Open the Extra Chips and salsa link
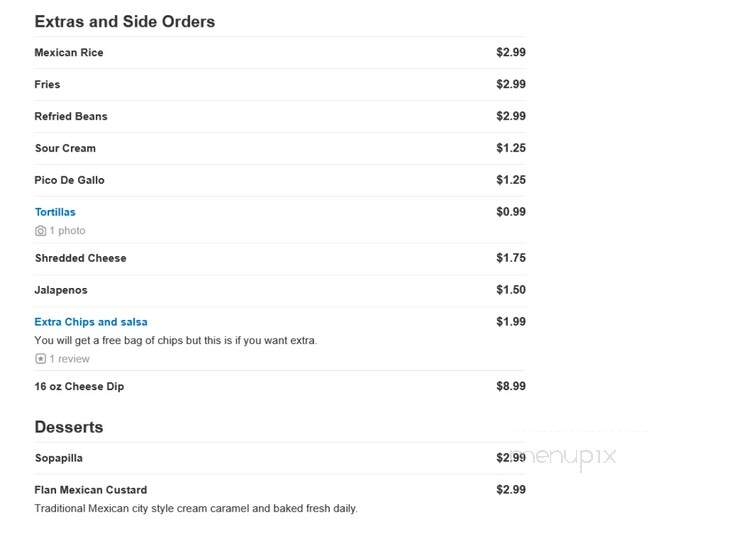 point(91,322)
